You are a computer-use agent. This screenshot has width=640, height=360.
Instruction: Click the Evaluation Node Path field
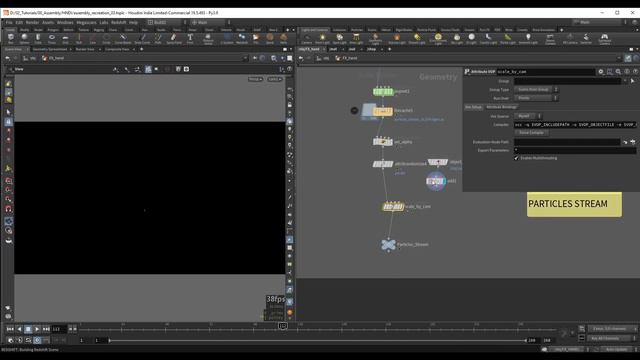click(567, 142)
